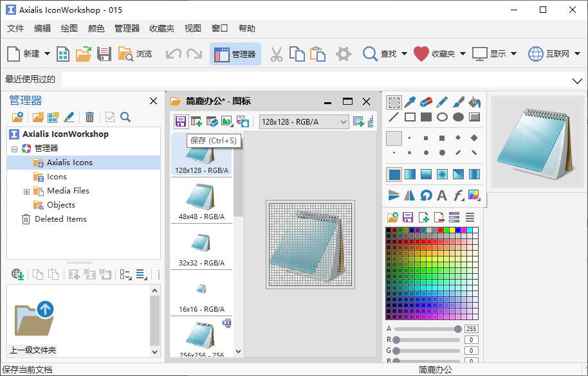The image size is (588, 376).
Task: Toggle the rectangular selection tool
Action: (x=394, y=102)
